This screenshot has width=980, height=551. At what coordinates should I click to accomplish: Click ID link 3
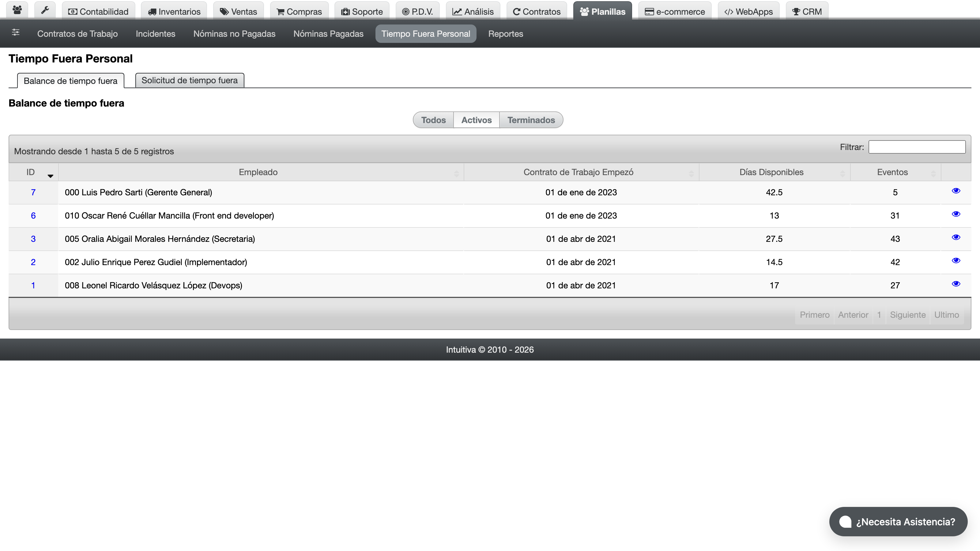pos(33,239)
